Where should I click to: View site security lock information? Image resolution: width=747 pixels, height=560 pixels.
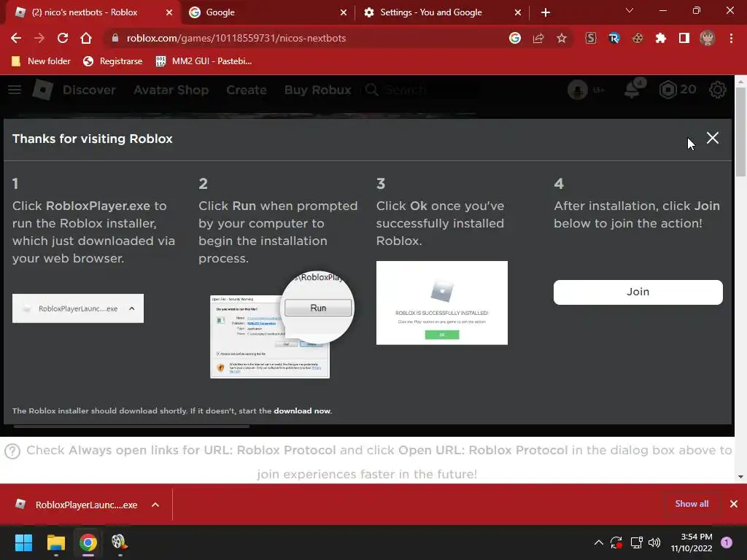(115, 38)
